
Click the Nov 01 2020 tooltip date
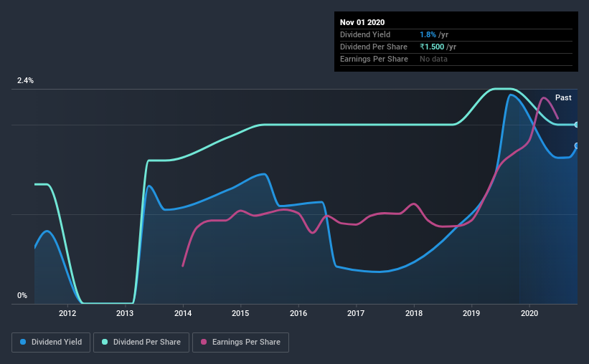[362, 22]
